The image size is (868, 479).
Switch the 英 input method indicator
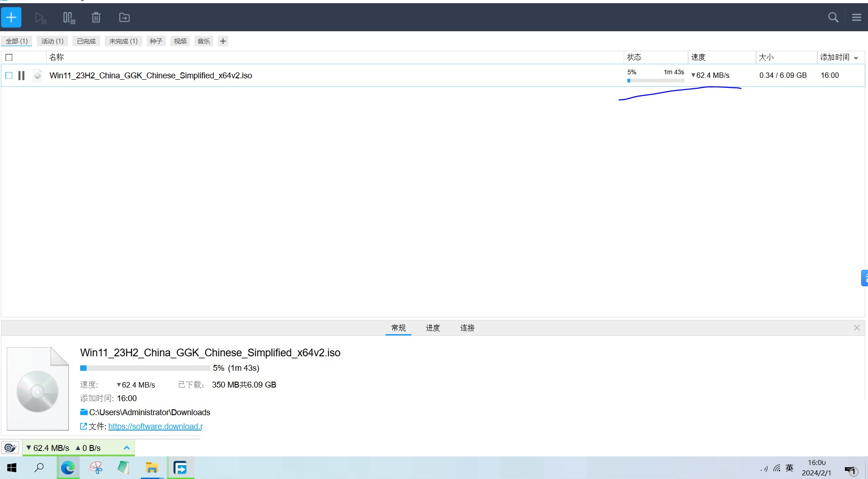point(790,468)
